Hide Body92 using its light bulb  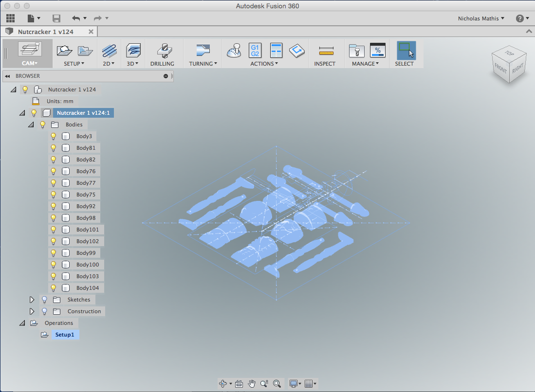click(53, 206)
